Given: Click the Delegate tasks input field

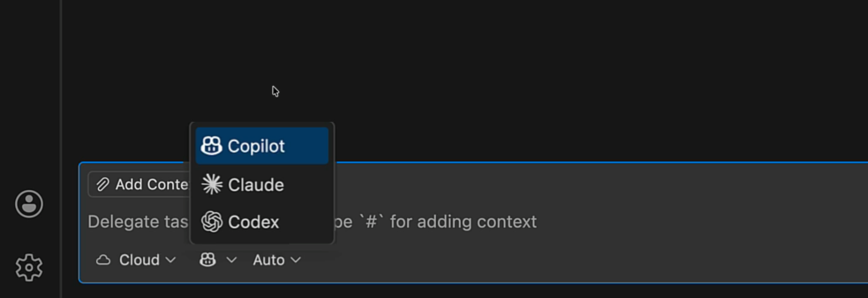Looking at the screenshot, I should 407,222.
